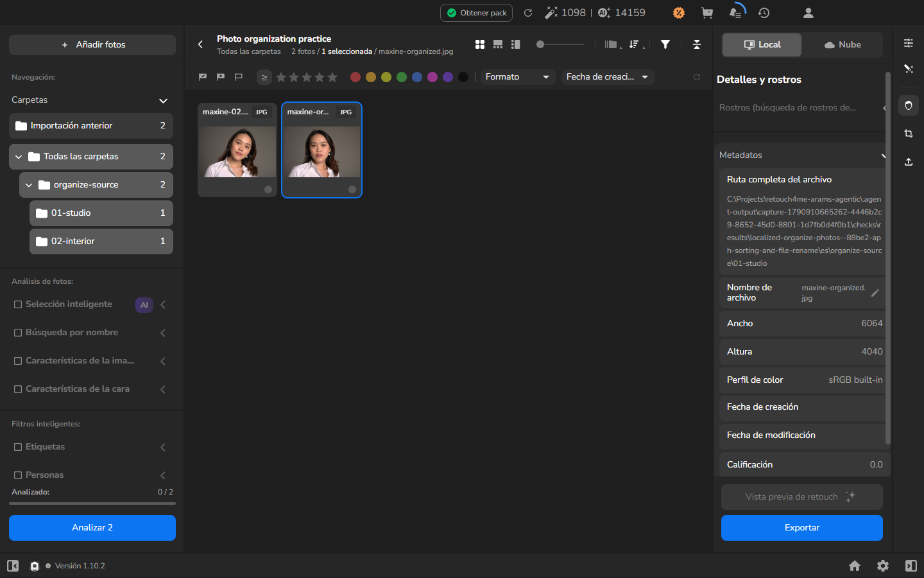
Task: Switch to the Nube tab
Action: coord(842,45)
